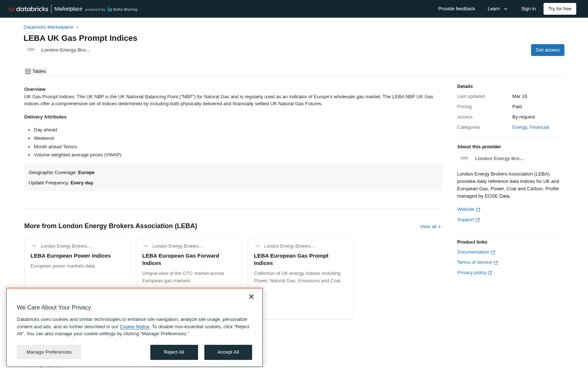This screenshot has height=368, width=588.
Task: Close the cookie privacy banner
Action: pyautogui.click(x=251, y=297)
